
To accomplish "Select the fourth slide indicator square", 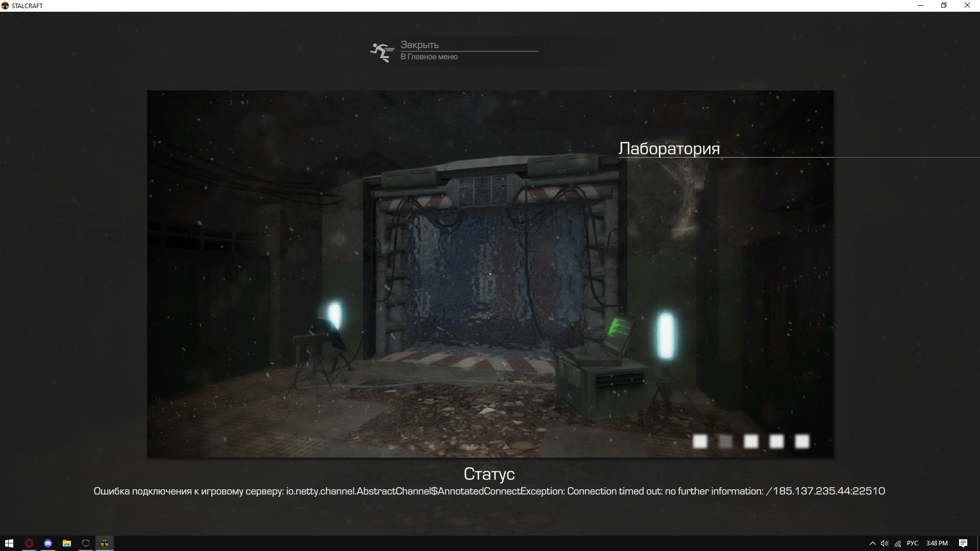I will click(776, 441).
